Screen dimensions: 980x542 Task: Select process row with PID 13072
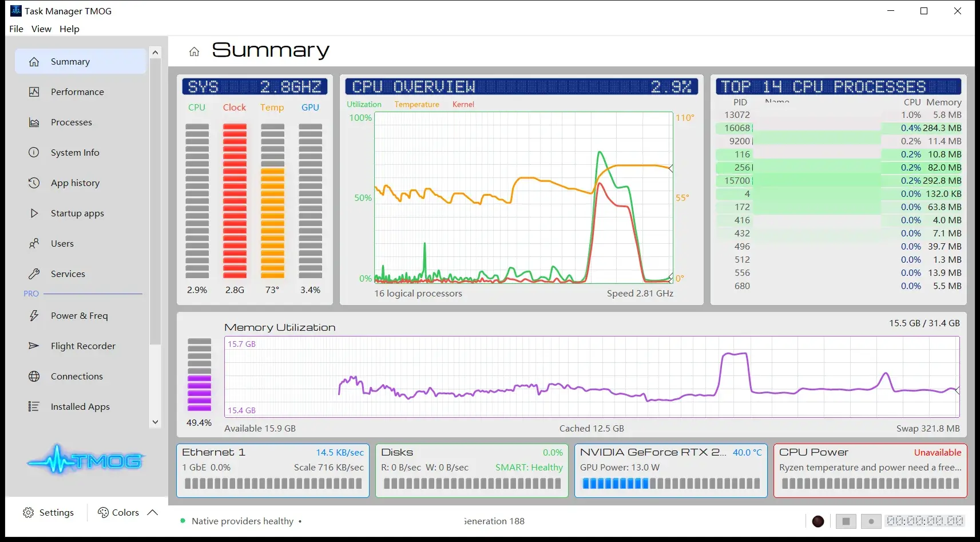point(839,114)
